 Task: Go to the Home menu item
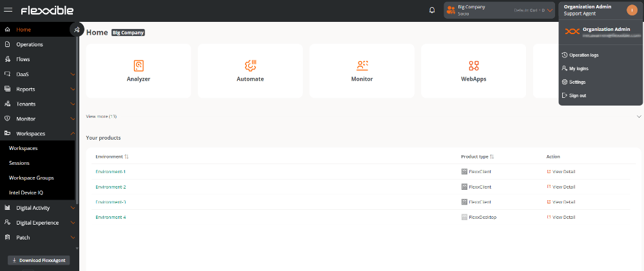(23, 30)
